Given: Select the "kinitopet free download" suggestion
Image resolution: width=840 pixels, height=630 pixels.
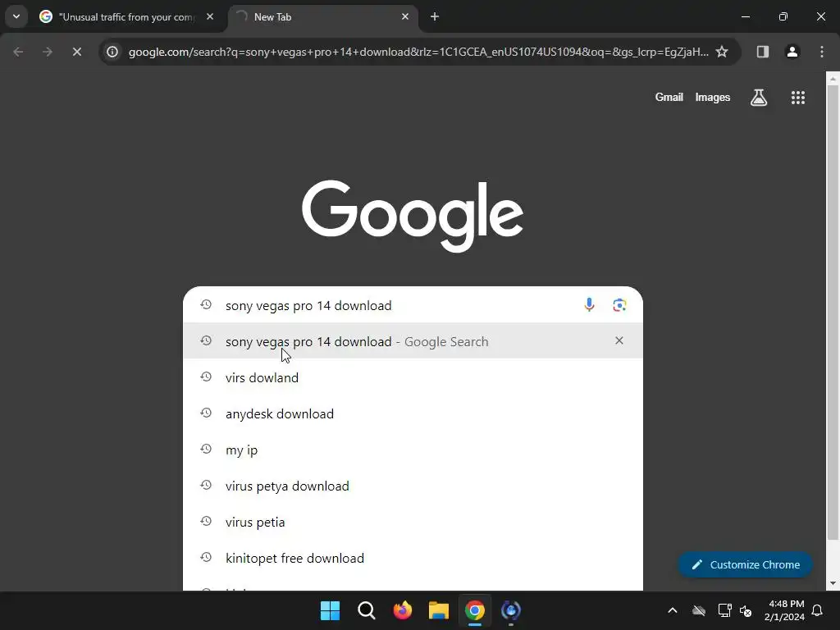Looking at the screenshot, I should coord(413,558).
